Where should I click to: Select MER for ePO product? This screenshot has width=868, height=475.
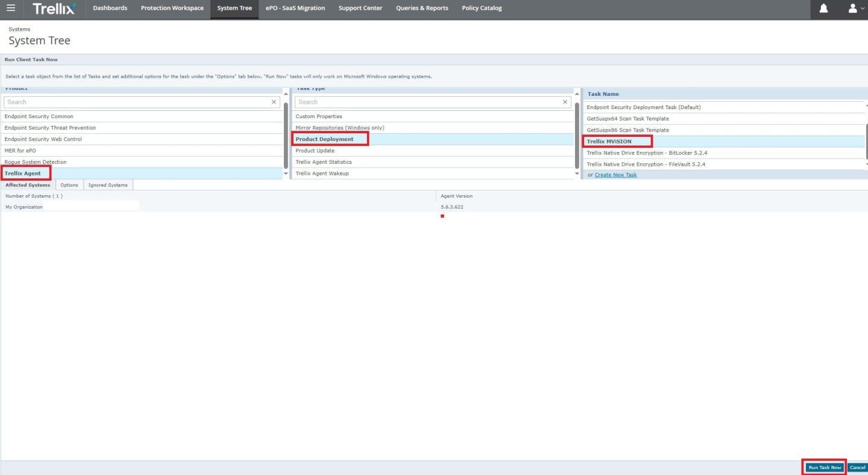142,151
